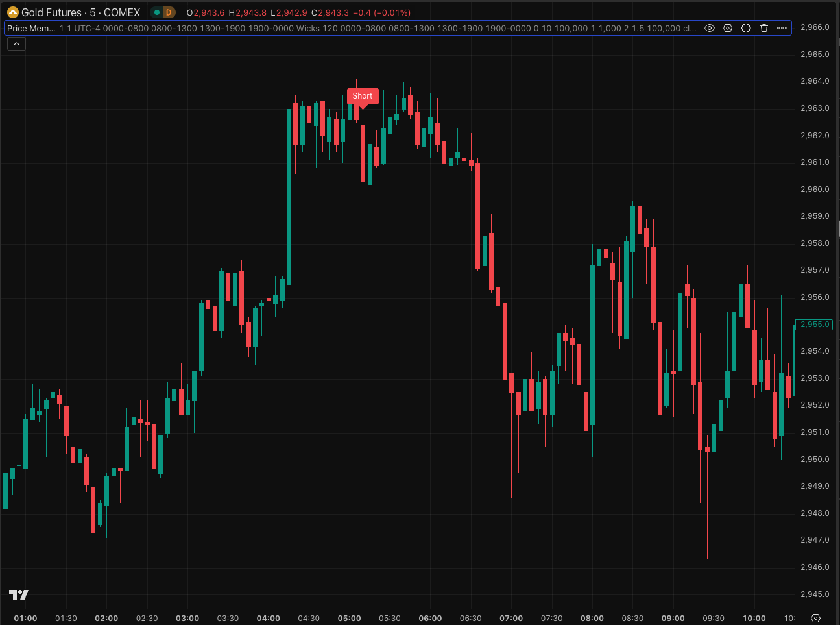
Task: Click the orange D delayed data badge
Action: pos(169,12)
